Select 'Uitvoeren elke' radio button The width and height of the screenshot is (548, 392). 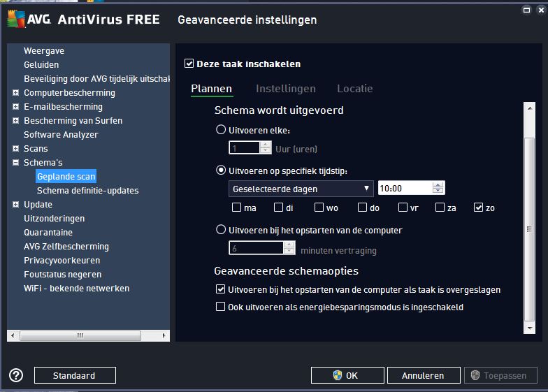pos(221,130)
